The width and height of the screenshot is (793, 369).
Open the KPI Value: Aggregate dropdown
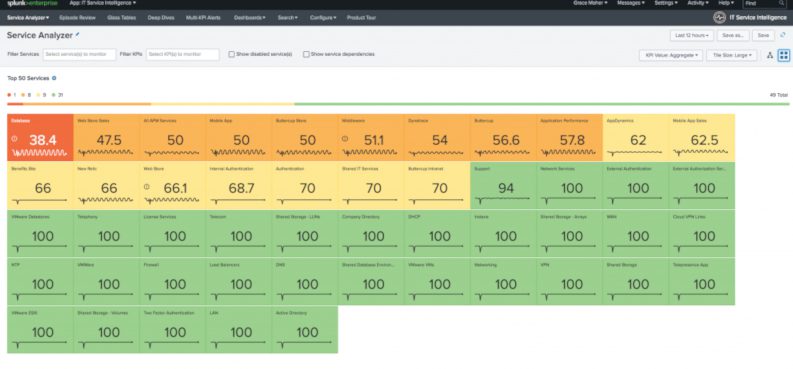tap(671, 55)
